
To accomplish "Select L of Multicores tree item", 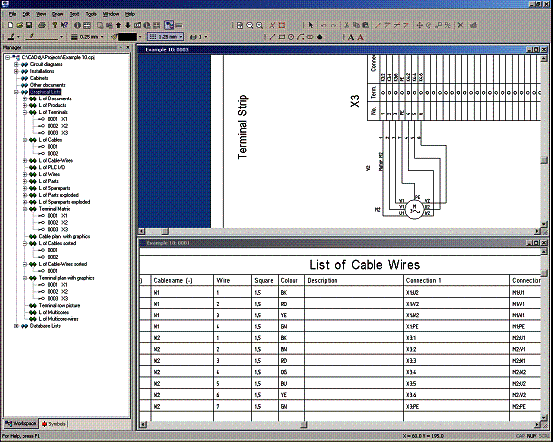I will click(x=54, y=312).
